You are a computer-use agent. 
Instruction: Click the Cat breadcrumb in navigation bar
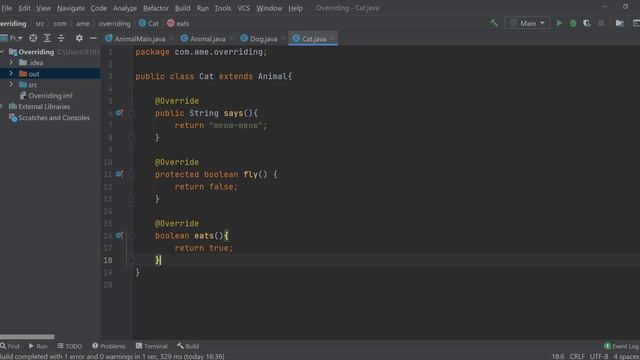149,23
